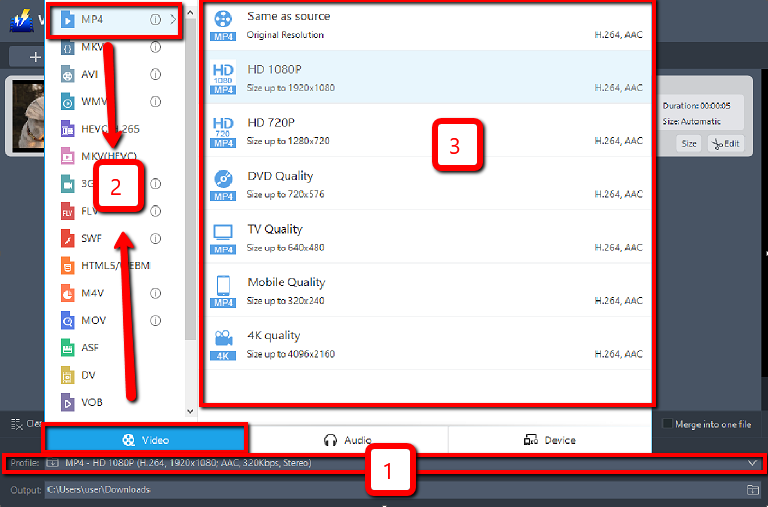Choose the WMV format icon

click(x=67, y=102)
